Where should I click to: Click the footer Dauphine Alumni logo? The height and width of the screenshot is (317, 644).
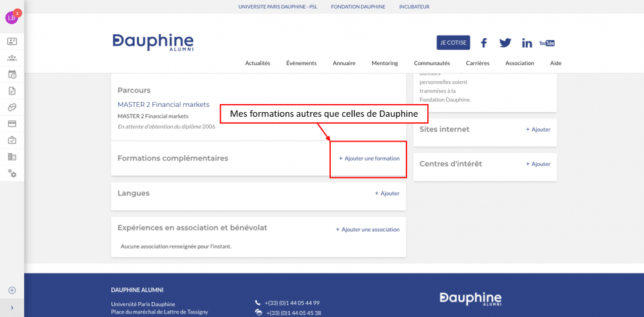tap(470, 299)
